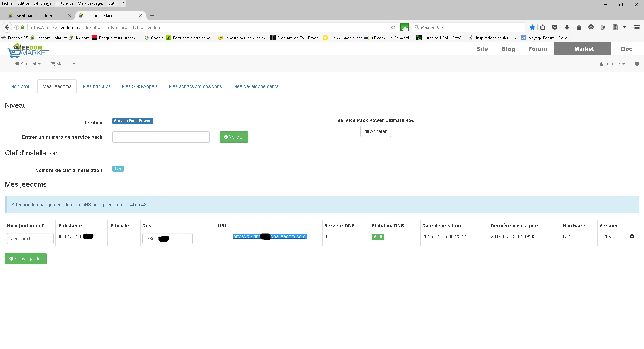Screen dimensions: 644x349
Task: Open the bookmarks list icon
Action: tap(543, 27)
